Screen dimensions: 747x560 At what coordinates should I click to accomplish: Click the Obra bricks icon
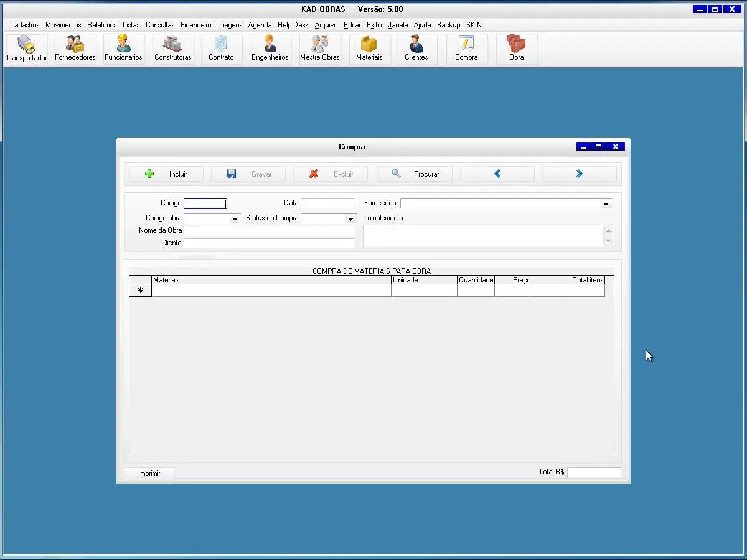(x=516, y=49)
